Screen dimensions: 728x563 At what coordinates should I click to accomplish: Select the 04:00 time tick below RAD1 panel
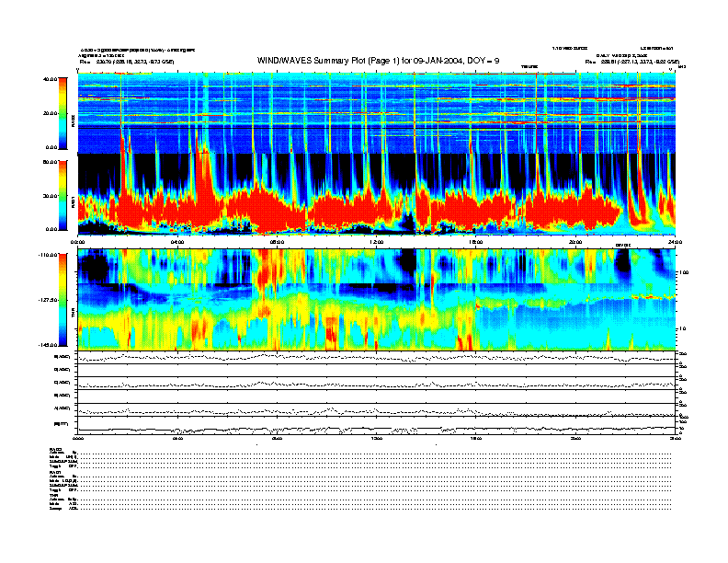(x=177, y=242)
